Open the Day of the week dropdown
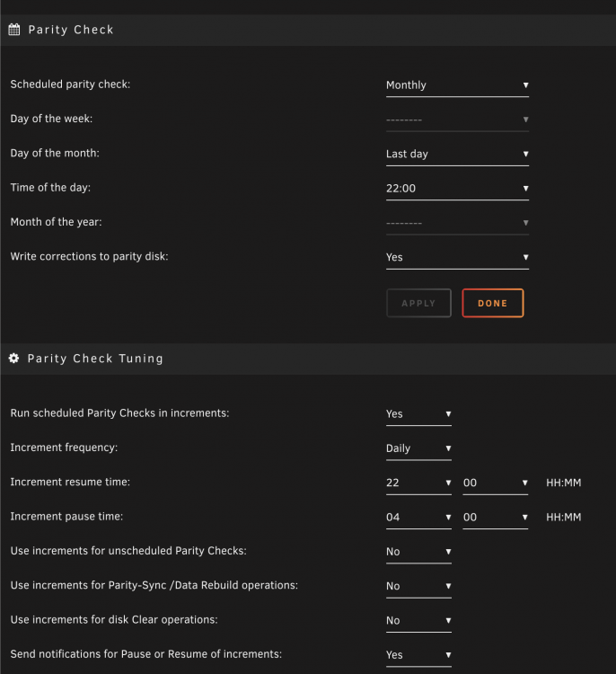The width and height of the screenshot is (616, 674). (x=457, y=120)
